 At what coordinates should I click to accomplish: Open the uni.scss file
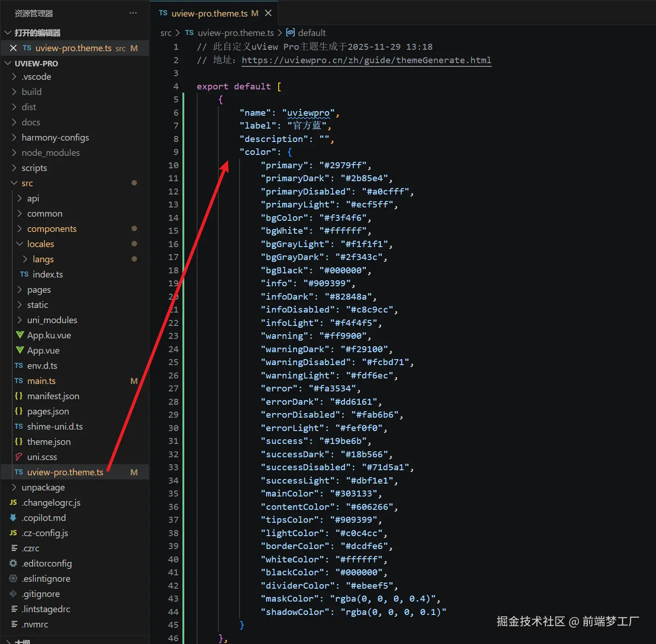(75, 457)
